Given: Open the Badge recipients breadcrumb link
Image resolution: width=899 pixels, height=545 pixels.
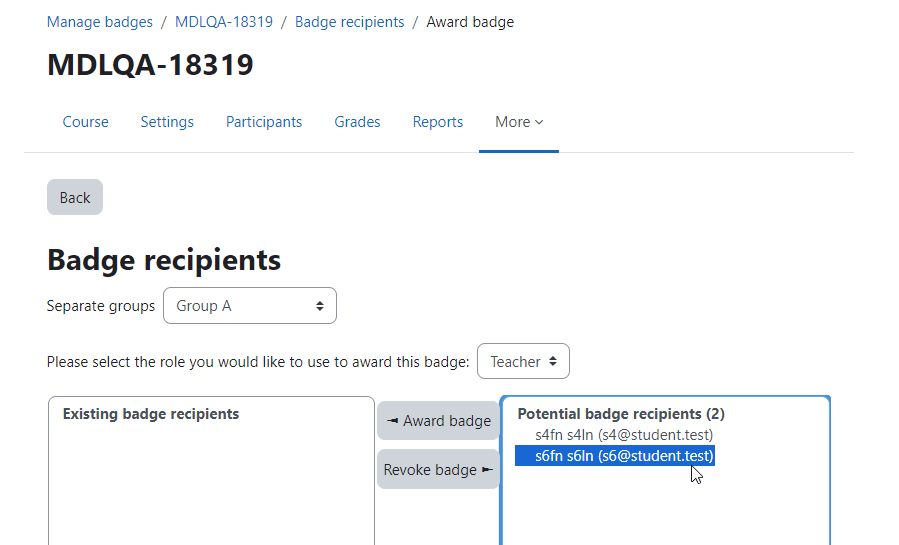Looking at the screenshot, I should coord(349,22).
